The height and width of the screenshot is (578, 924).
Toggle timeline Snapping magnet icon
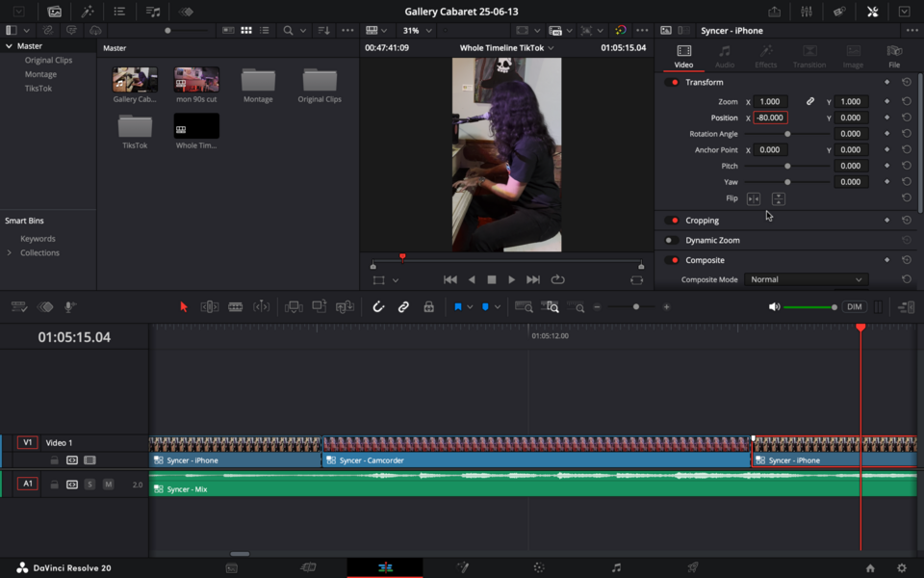pos(378,306)
